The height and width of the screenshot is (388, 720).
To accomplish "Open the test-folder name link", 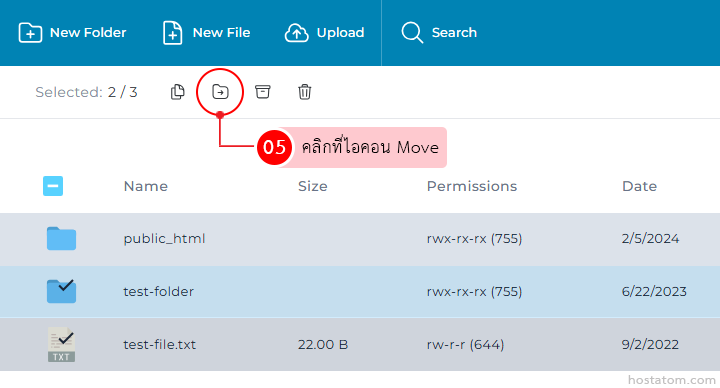I will coord(158,291).
